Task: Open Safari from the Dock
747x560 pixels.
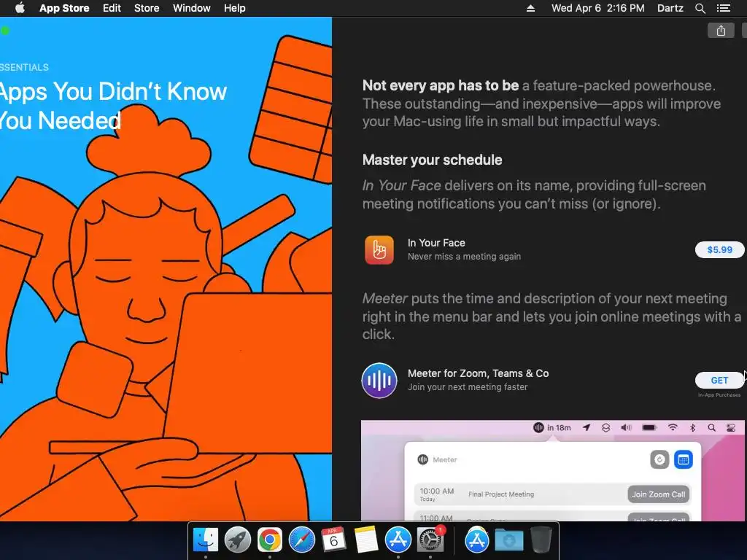Action: 301,540
